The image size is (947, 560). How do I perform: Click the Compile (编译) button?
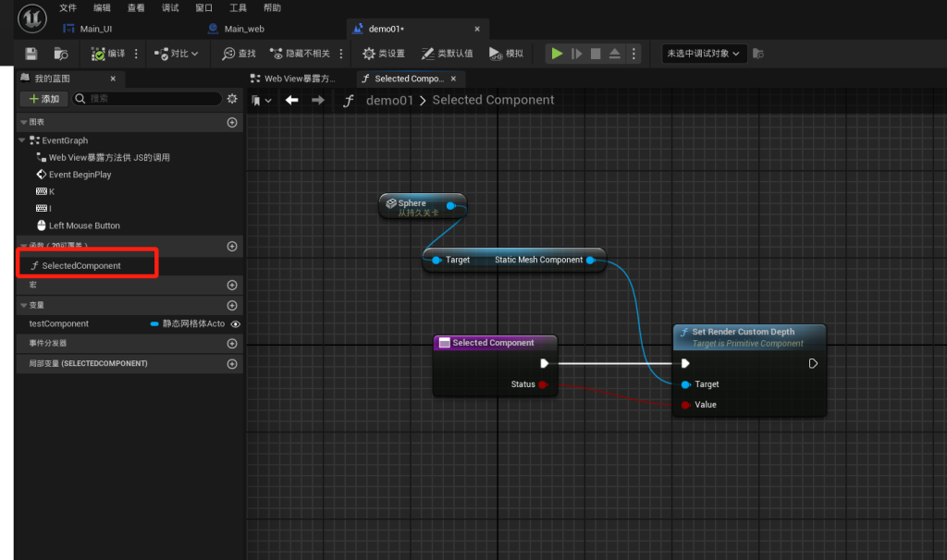tap(108, 54)
